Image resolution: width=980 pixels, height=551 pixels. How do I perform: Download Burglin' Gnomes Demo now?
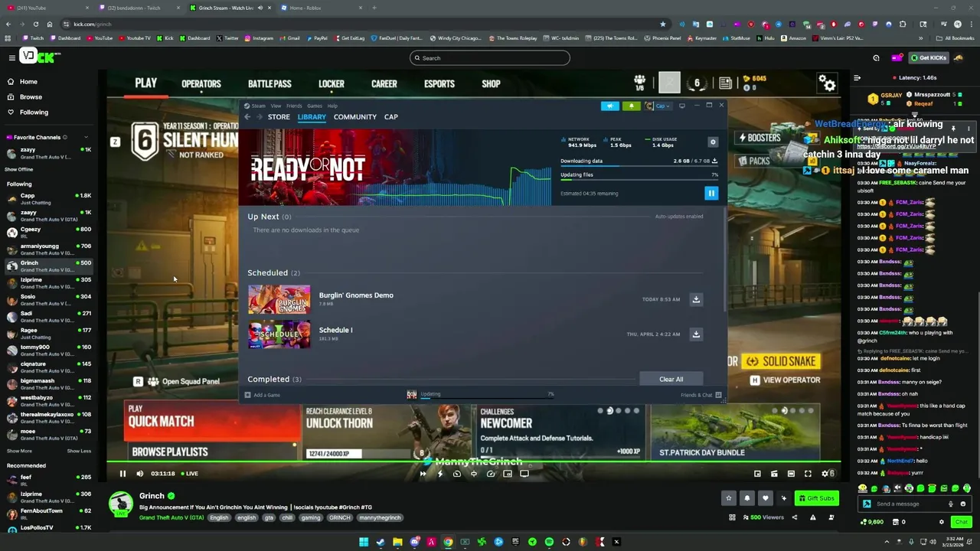click(696, 299)
